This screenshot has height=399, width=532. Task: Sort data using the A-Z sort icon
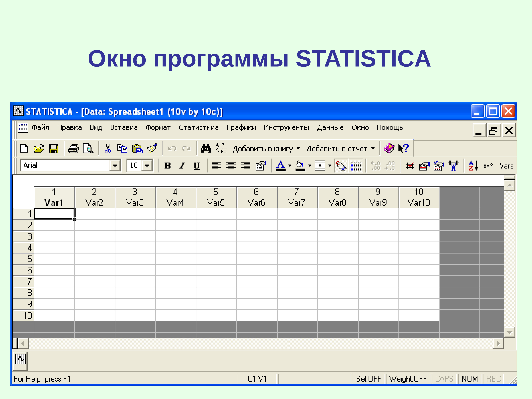(x=473, y=165)
